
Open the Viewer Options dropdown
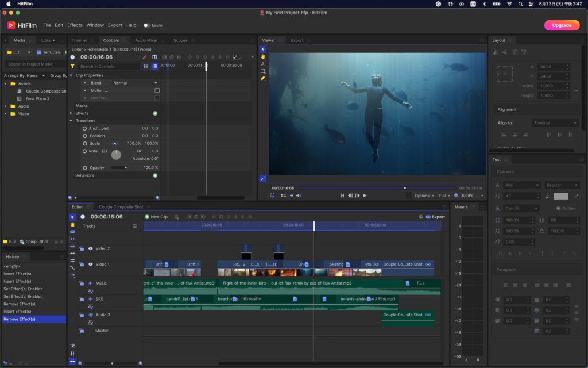pos(424,195)
